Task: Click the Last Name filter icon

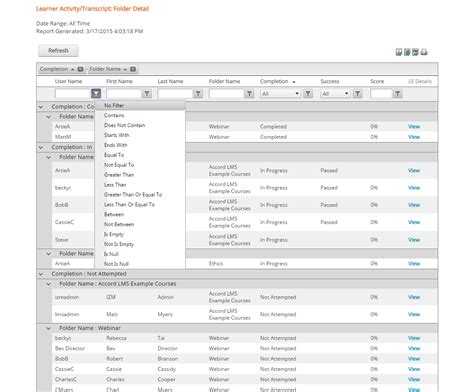Action: [x=198, y=94]
